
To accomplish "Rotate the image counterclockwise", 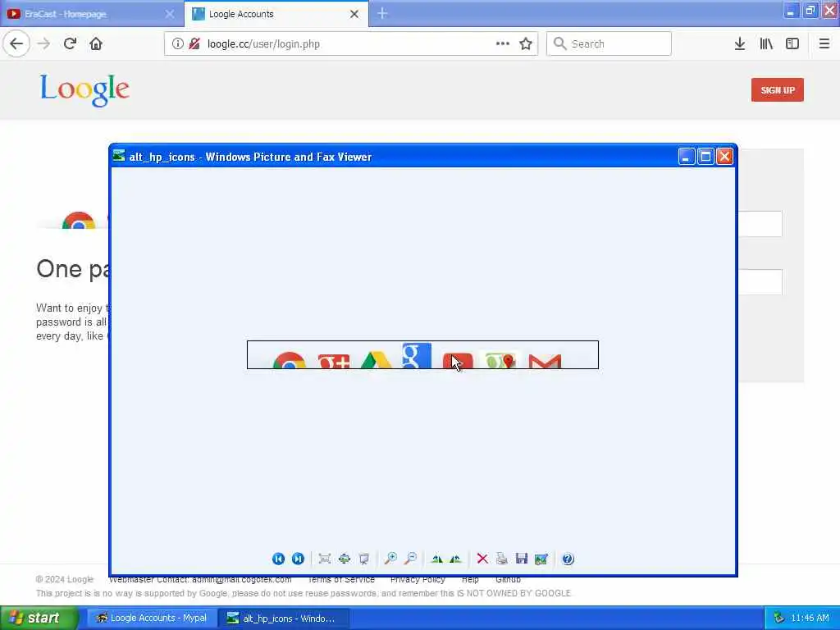I will point(456,559).
